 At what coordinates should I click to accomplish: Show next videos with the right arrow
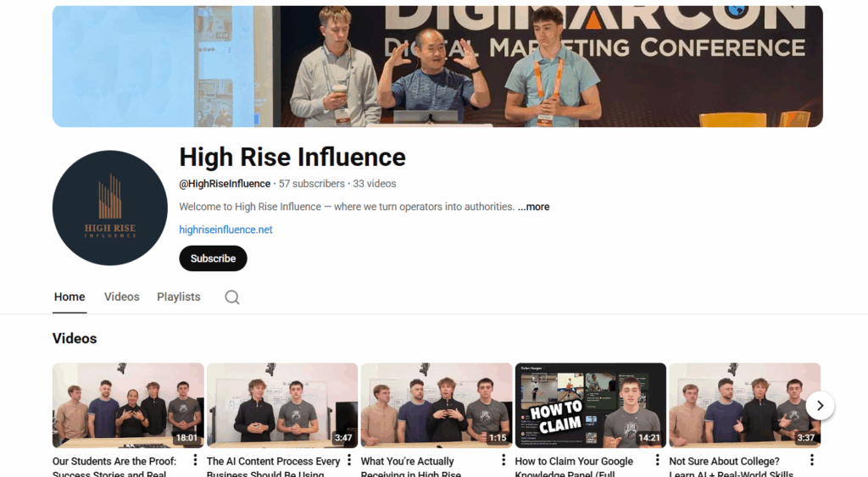820,406
